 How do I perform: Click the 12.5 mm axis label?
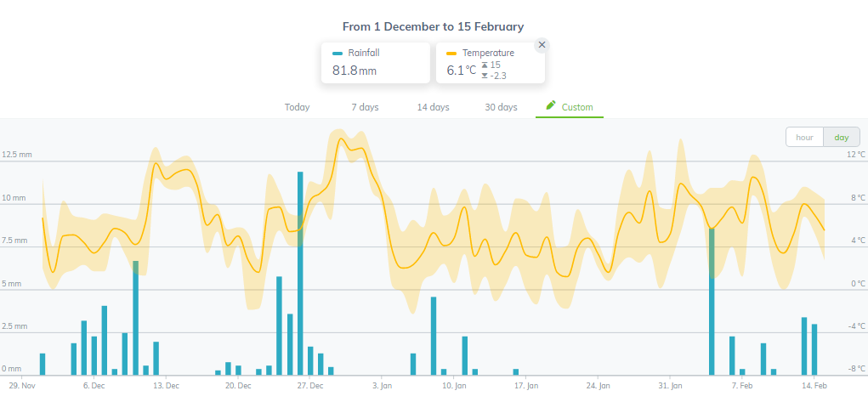pos(17,155)
